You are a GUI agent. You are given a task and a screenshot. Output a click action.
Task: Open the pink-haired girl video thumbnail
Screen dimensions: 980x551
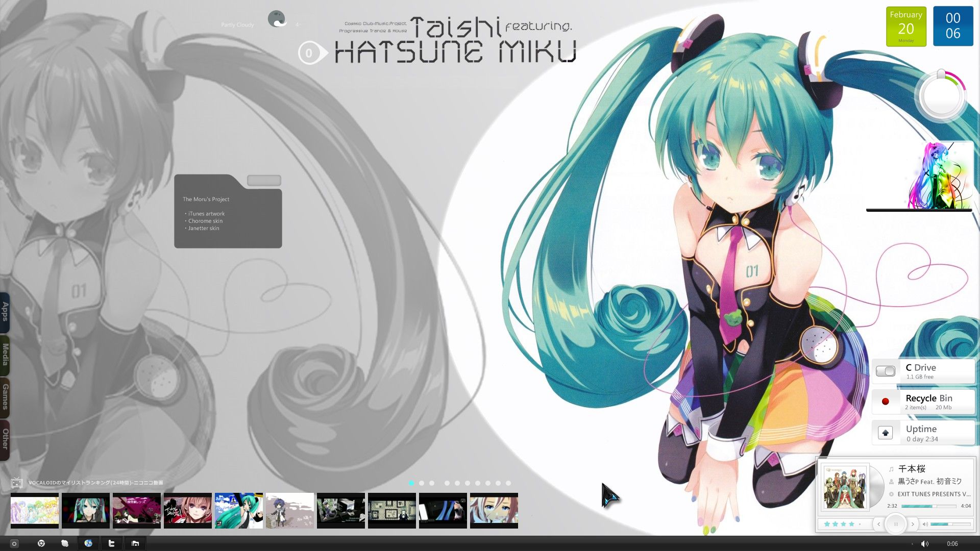coord(188,510)
